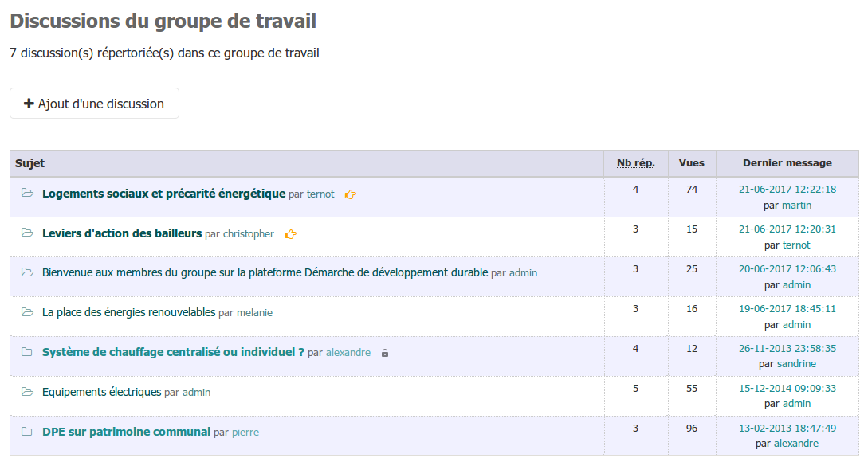Click alexandre in DPE row last message
This screenshot has width=868, height=462.
[796, 443]
